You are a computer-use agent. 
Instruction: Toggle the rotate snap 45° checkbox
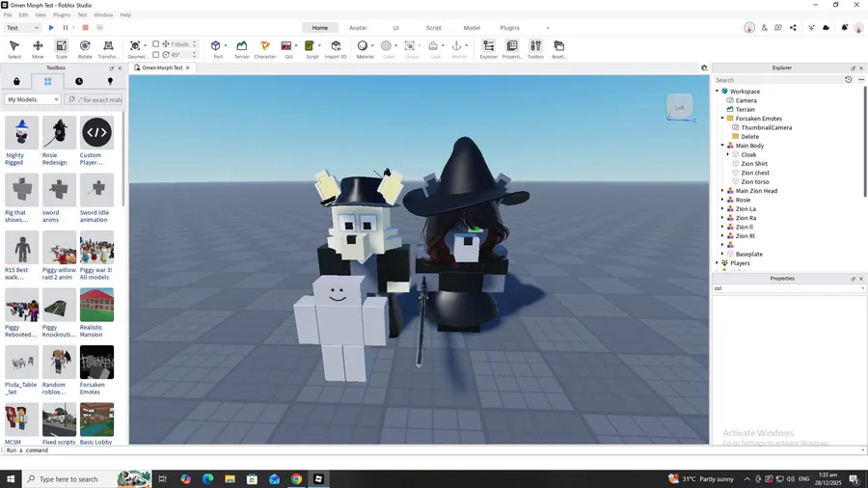tap(156, 55)
